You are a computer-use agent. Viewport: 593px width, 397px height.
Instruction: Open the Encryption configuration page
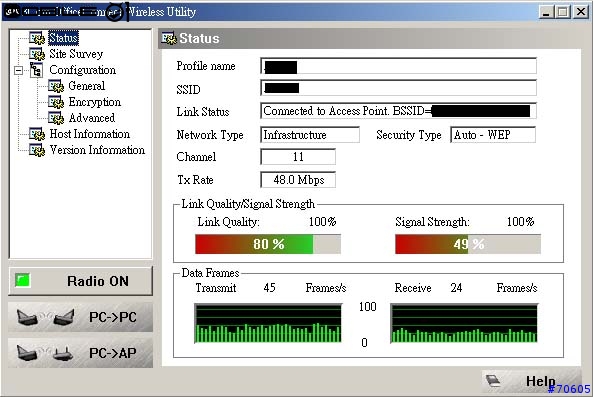pos(95,102)
